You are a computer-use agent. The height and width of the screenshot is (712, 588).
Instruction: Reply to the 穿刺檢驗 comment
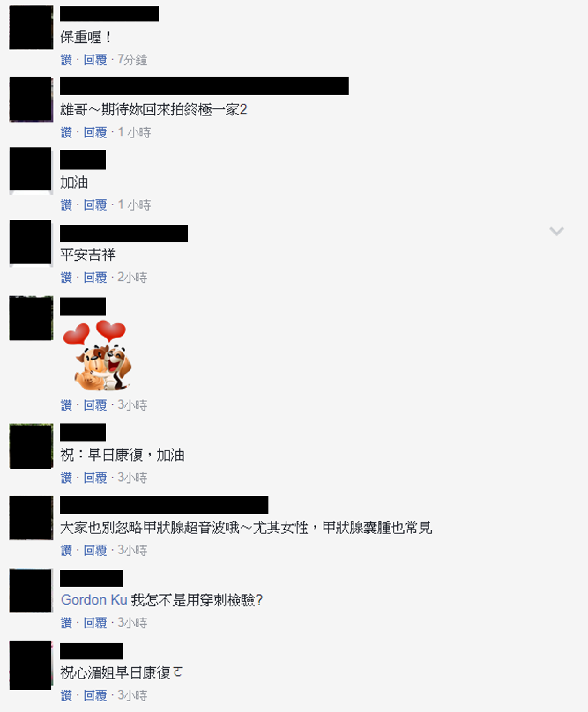[95, 623]
